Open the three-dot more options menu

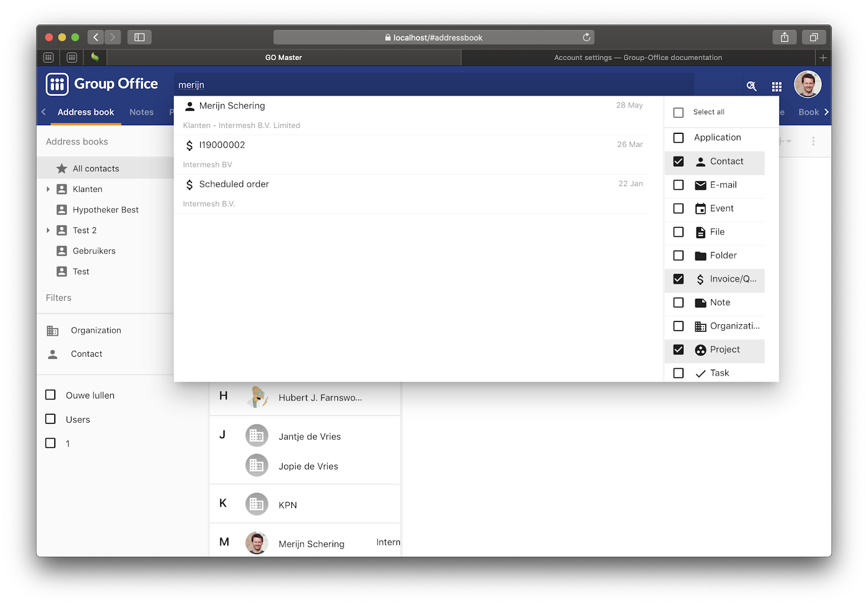point(813,141)
